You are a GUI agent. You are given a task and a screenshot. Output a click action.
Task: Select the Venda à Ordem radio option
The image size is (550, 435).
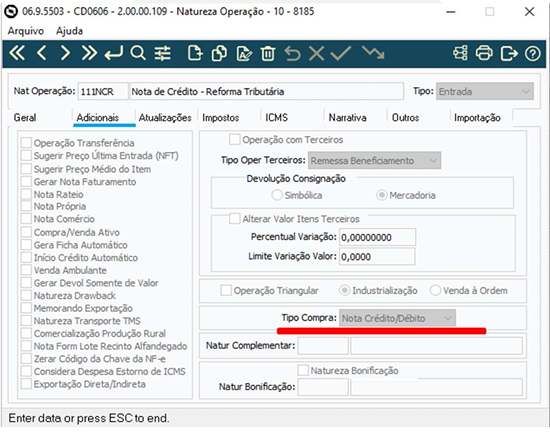click(435, 290)
